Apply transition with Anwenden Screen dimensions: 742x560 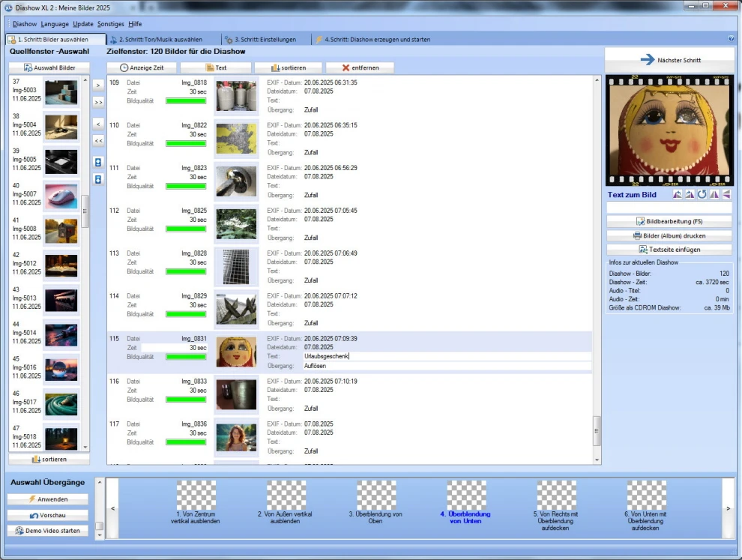click(x=48, y=499)
